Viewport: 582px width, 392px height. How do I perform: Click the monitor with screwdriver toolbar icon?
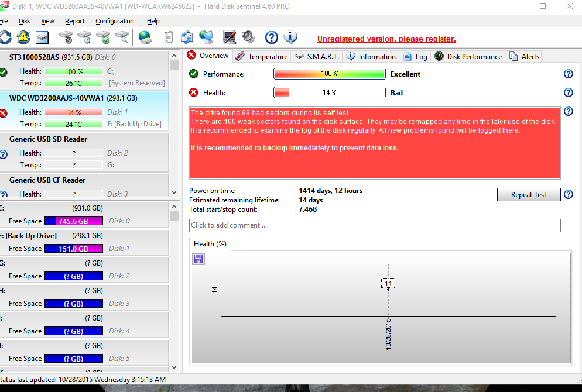pos(230,37)
